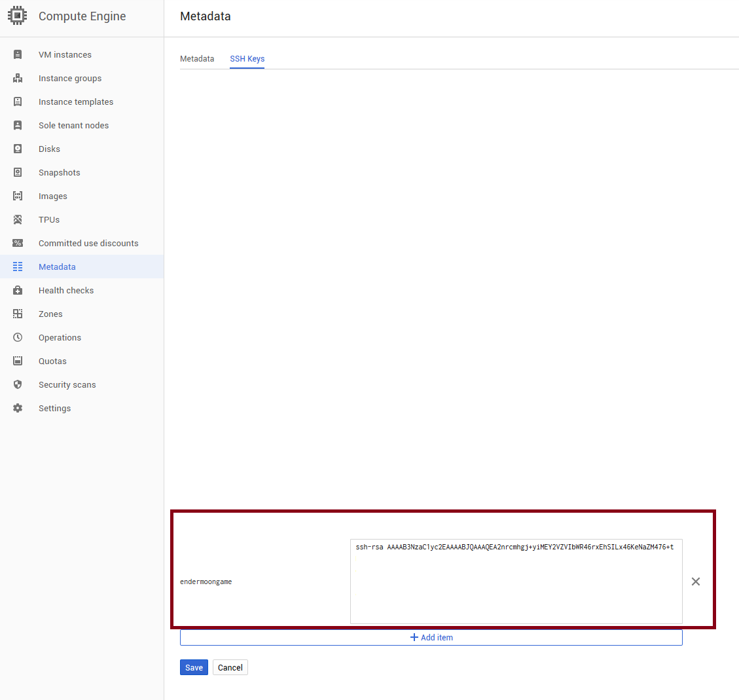Click the endermoongame username label

click(206, 581)
